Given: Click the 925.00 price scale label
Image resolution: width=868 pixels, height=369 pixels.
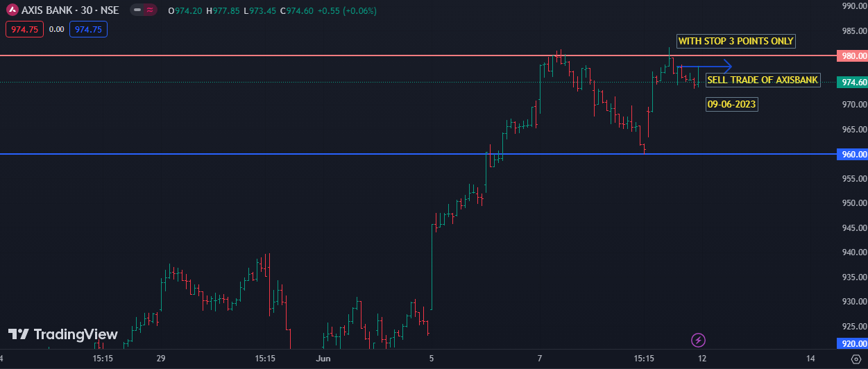Looking at the screenshot, I should 854,326.
